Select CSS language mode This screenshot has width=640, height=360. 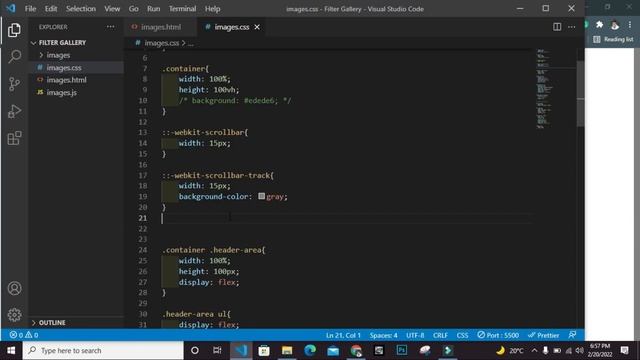pos(462,335)
